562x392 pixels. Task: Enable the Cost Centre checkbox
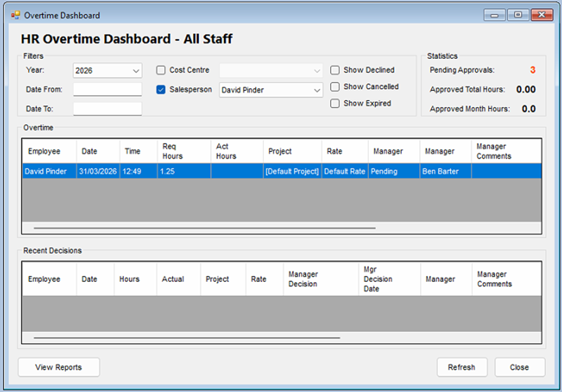tap(161, 70)
